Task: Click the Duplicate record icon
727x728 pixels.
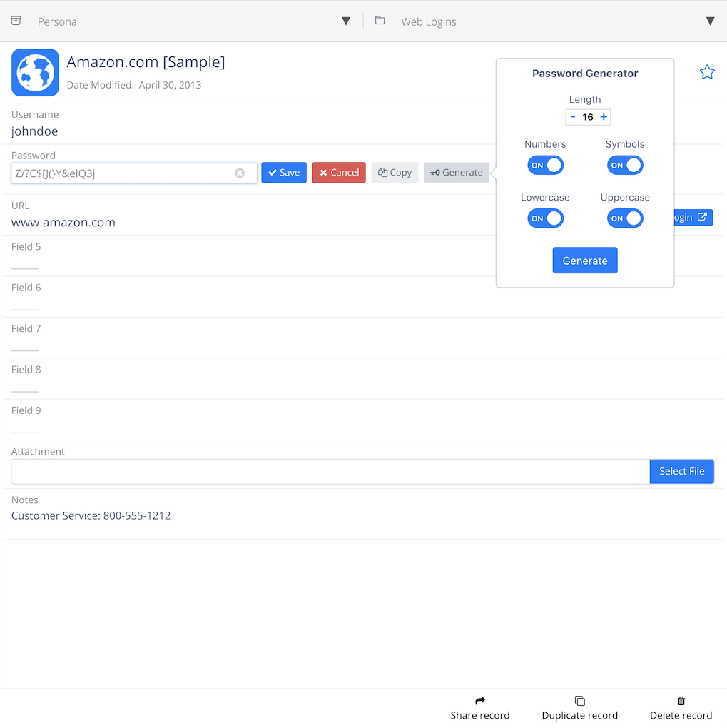Action: pyautogui.click(x=579, y=701)
